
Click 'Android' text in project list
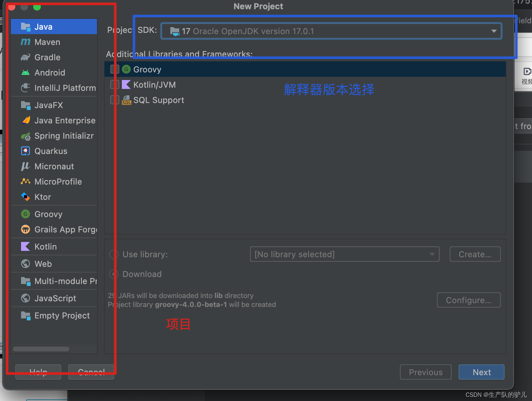[50, 72]
